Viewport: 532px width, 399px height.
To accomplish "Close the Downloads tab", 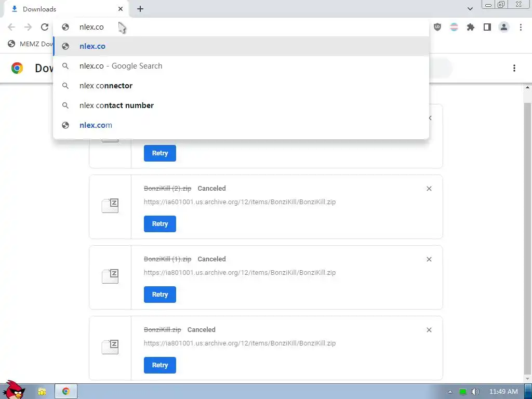I will (x=121, y=9).
